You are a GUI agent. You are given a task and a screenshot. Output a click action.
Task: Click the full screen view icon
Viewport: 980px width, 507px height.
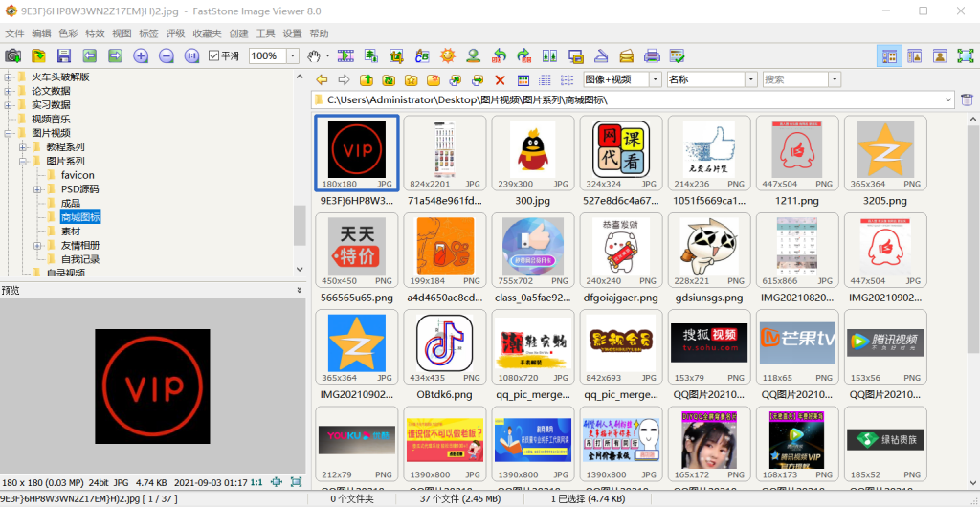(965, 56)
